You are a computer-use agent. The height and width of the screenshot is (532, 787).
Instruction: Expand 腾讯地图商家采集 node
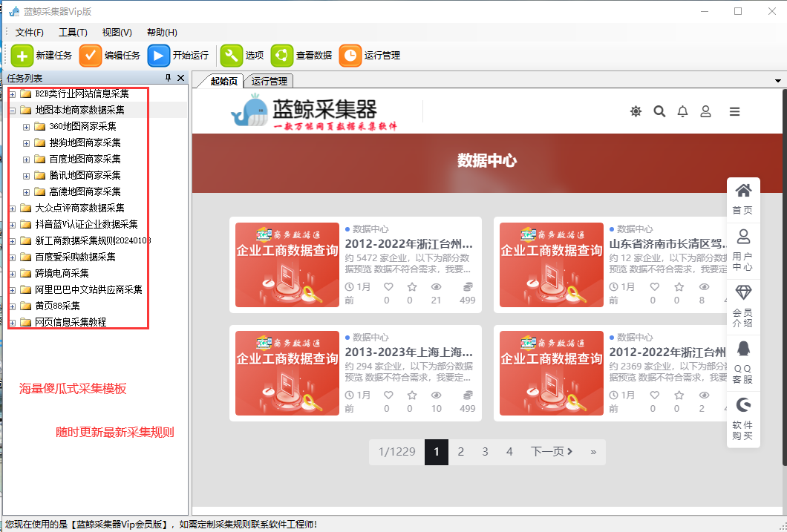[27, 176]
